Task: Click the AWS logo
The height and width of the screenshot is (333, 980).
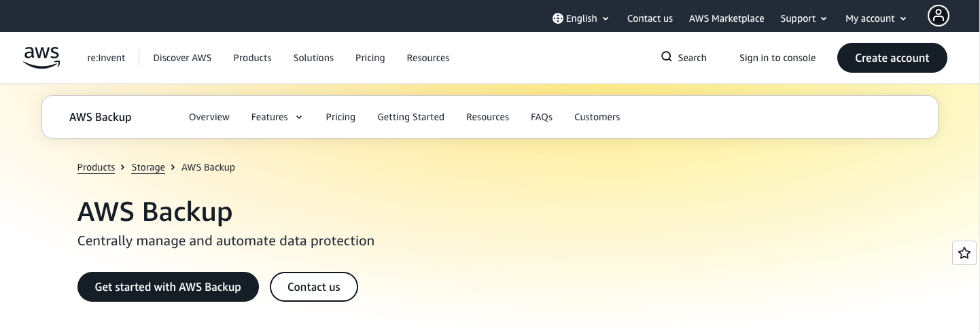Action: coord(41,58)
